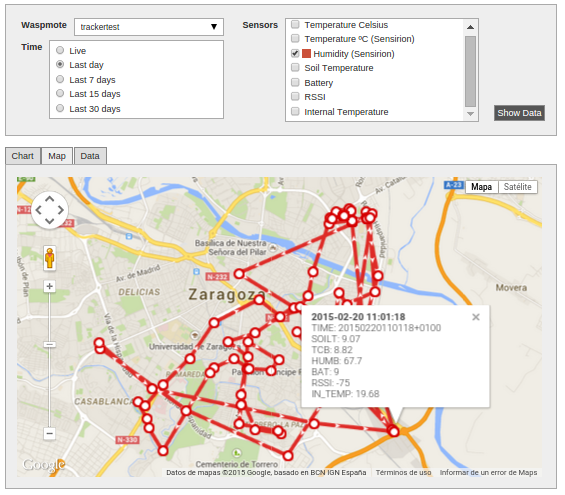Switch map view to Mapa

tap(482, 187)
